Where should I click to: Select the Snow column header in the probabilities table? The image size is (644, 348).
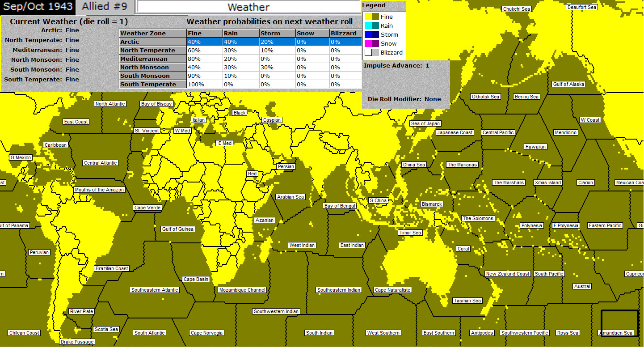pos(312,33)
